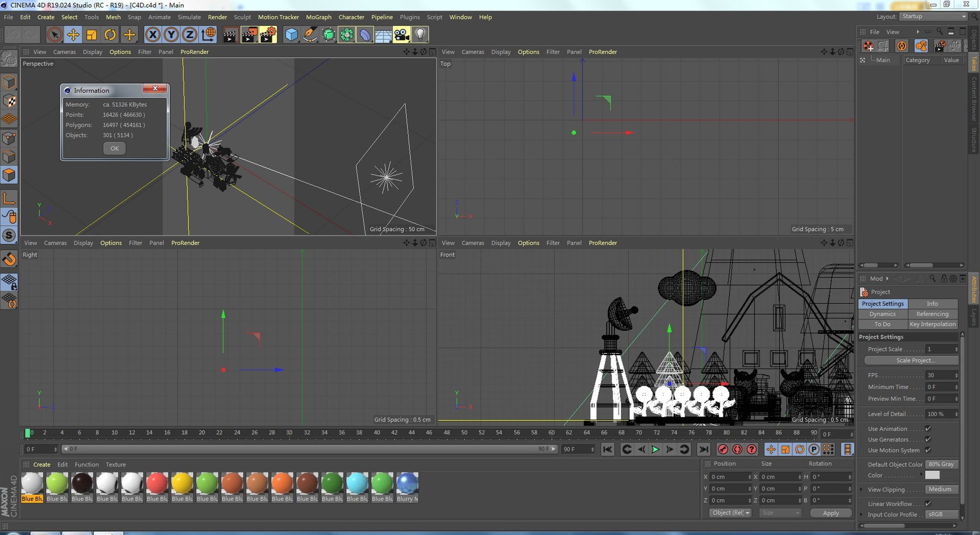Adjust the Project Scale stepper
This screenshot has height=535, width=980.
coord(956,349)
